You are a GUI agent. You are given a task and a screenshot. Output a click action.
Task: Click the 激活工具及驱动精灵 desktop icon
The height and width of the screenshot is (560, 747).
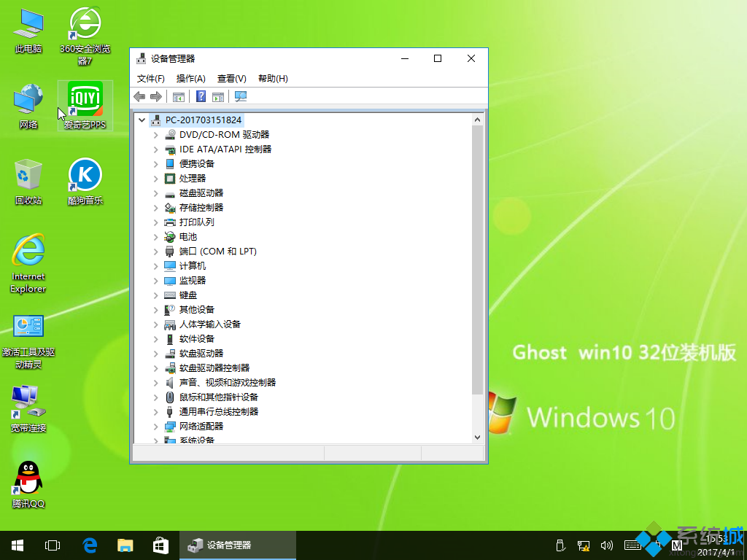pyautogui.click(x=28, y=342)
